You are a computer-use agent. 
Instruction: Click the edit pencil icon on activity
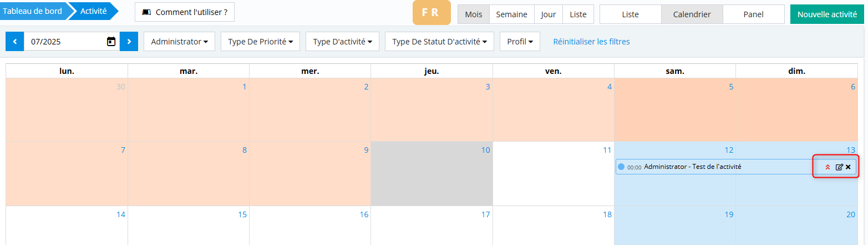pos(839,167)
